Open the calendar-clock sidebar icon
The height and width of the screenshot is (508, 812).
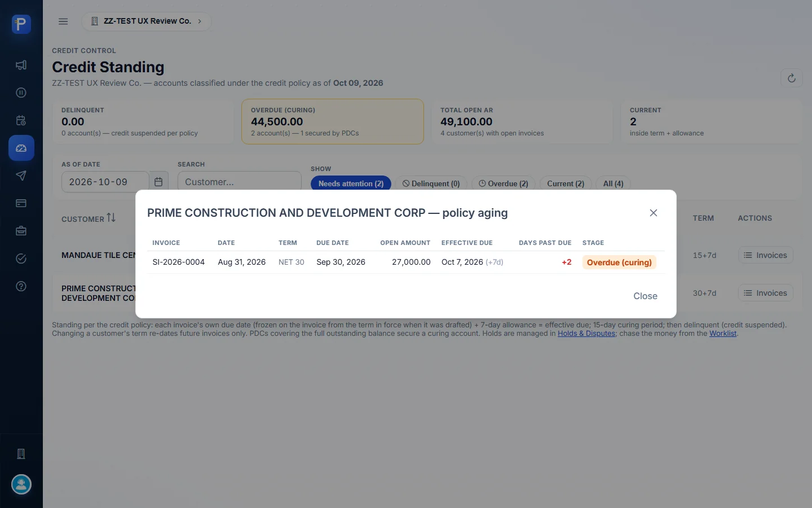(21, 120)
